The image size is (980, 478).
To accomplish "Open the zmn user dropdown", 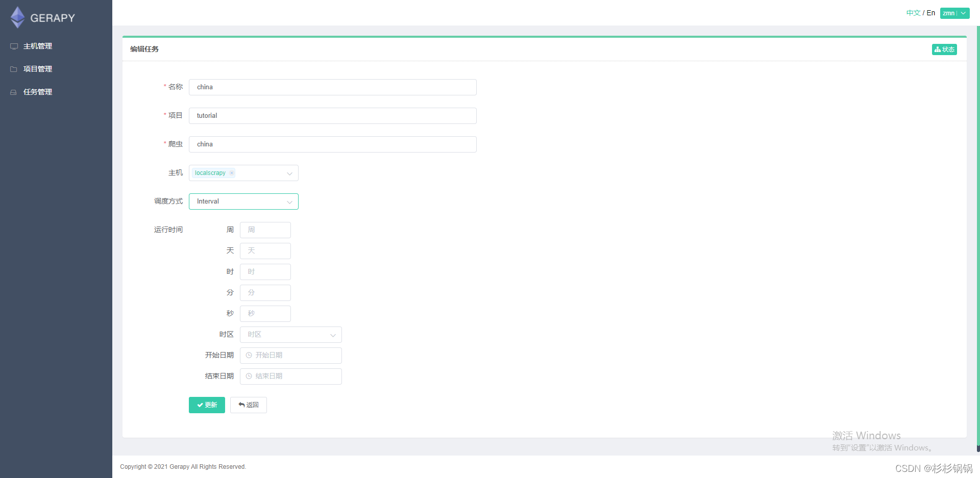I will 954,13.
